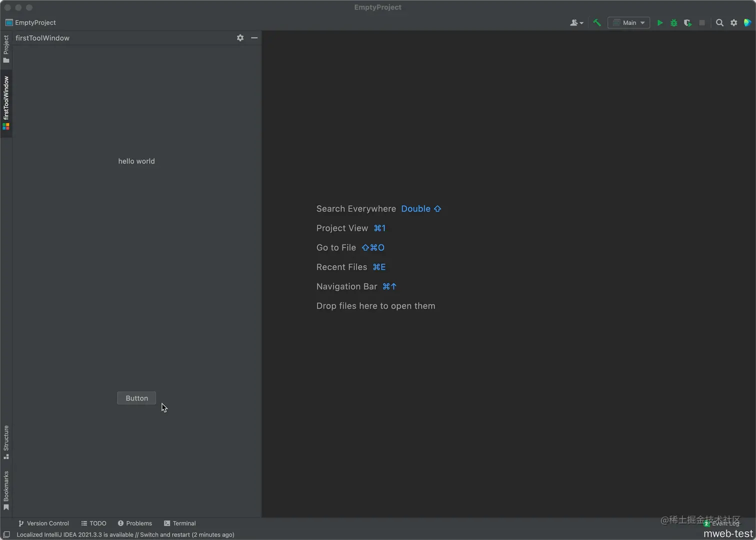Click the hello world label
756x540 pixels.
(x=136, y=161)
